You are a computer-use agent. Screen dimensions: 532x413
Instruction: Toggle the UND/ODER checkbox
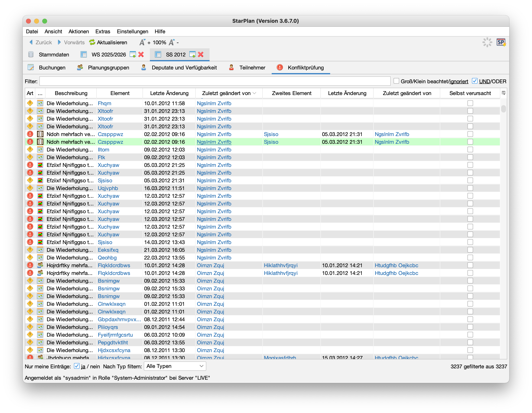pos(475,81)
